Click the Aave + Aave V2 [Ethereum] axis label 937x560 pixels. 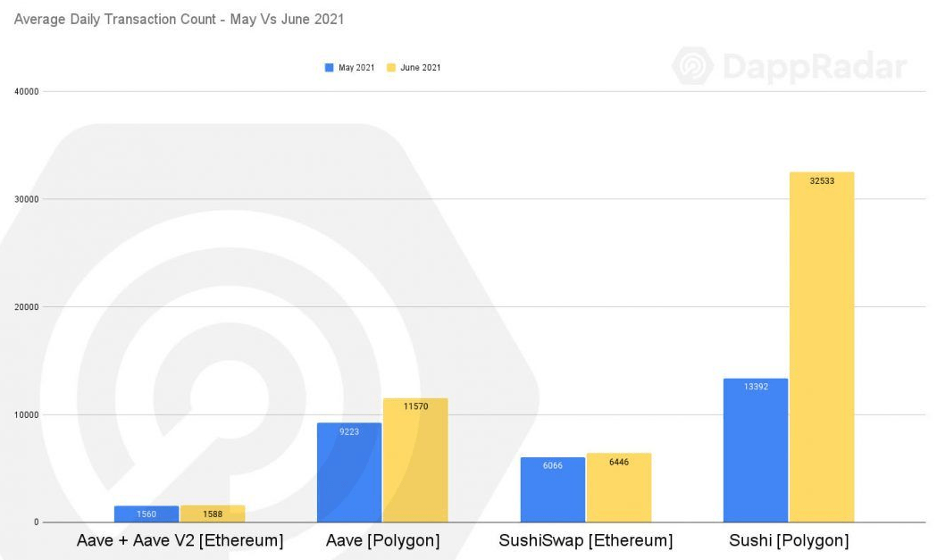180,540
